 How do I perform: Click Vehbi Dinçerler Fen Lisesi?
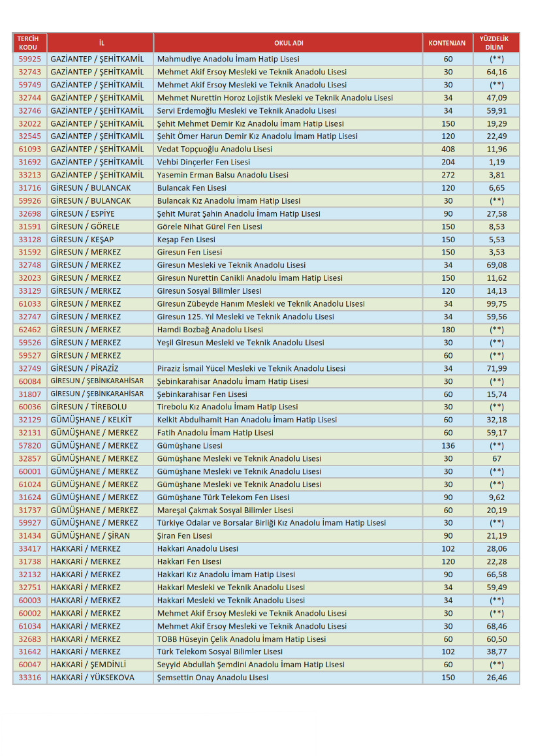click(204, 162)
